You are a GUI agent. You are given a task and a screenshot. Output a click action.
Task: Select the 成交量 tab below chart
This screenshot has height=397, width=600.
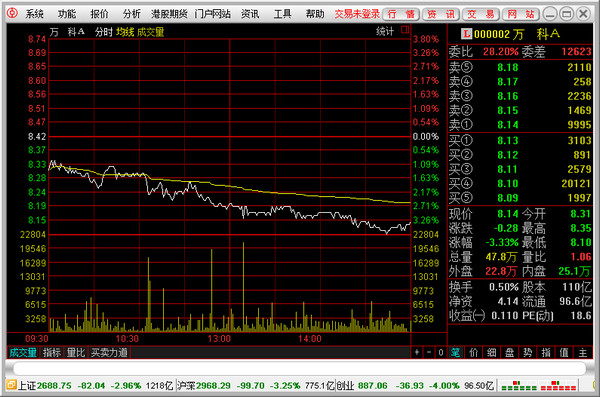pyautogui.click(x=23, y=353)
